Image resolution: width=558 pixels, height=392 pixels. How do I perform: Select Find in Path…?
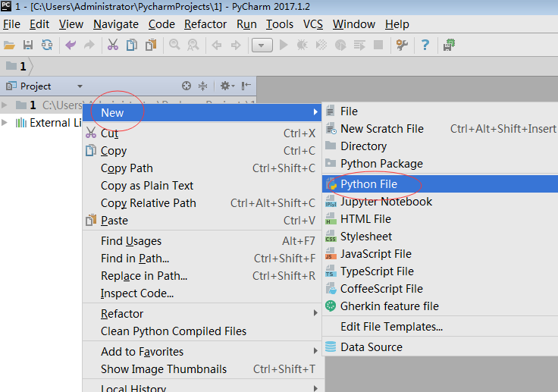tap(202, 259)
